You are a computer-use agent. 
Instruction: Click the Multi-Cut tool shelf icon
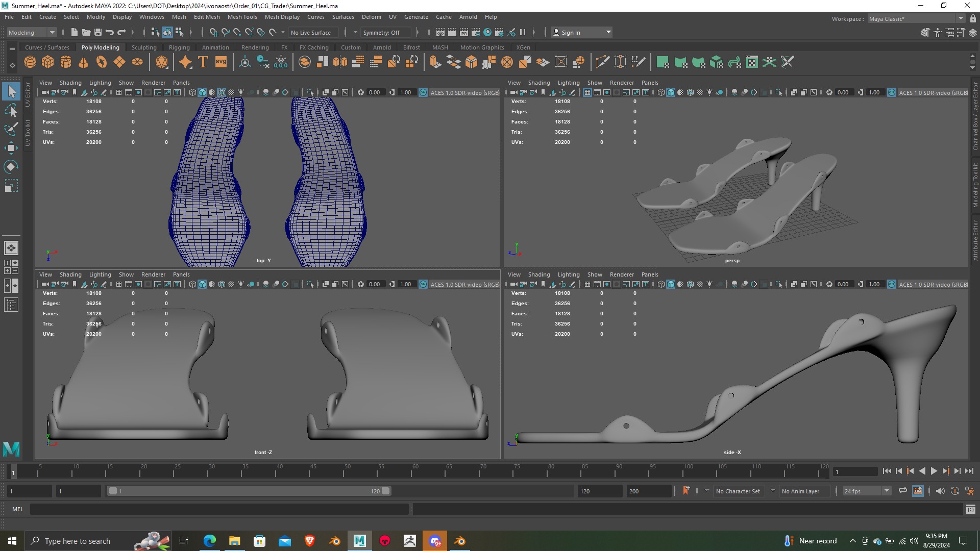[x=602, y=62]
